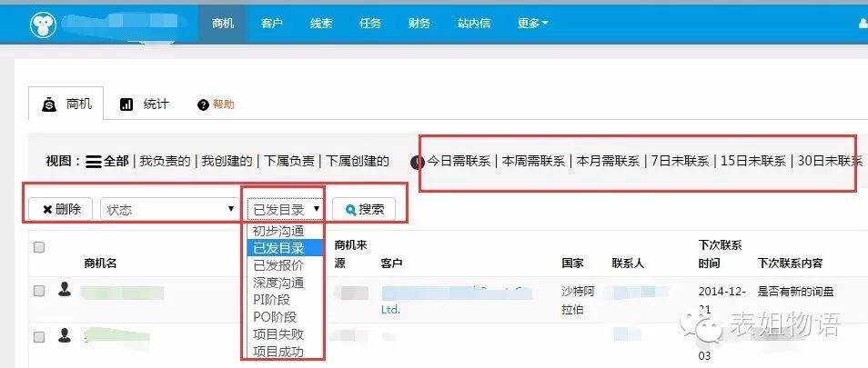Open 线索 in the top bar
Image resolution: width=868 pixels, height=368 pixels.
tap(321, 24)
